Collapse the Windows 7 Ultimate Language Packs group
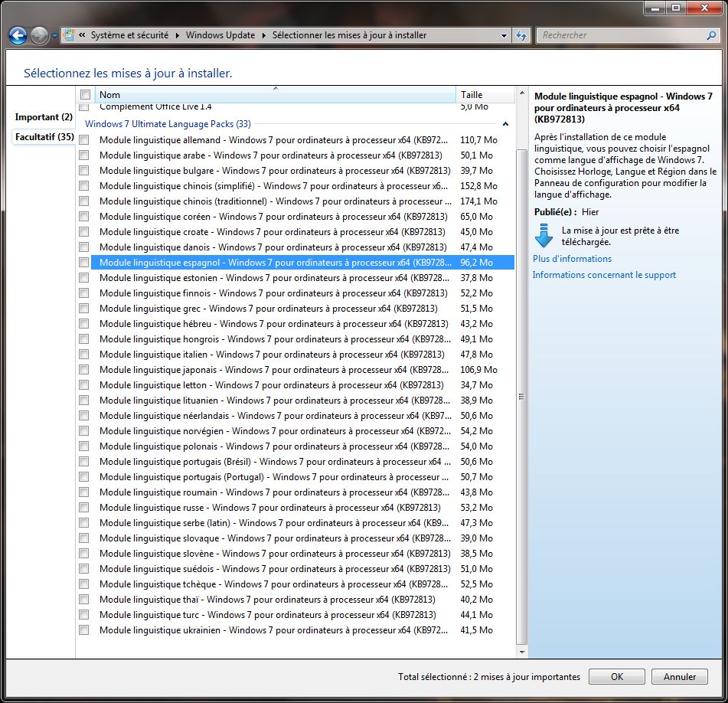728x703 pixels. (505, 124)
